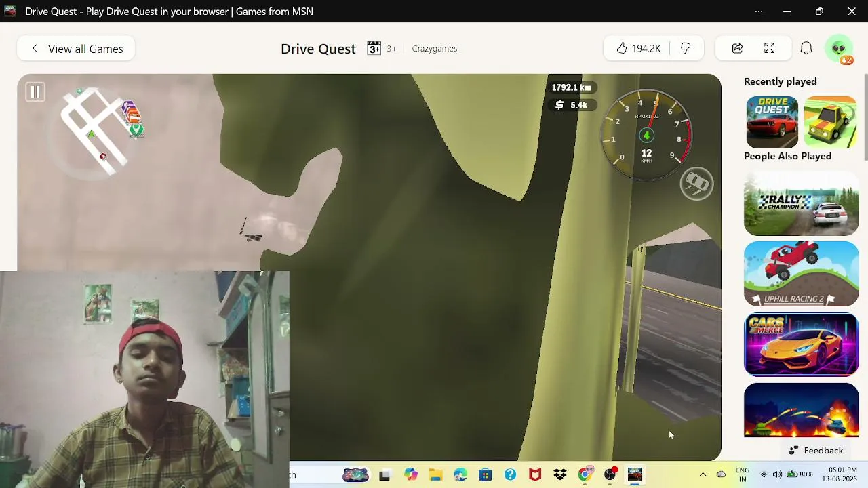Click the battery 80% indicator
The height and width of the screenshot is (488, 868).
tap(800, 474)
